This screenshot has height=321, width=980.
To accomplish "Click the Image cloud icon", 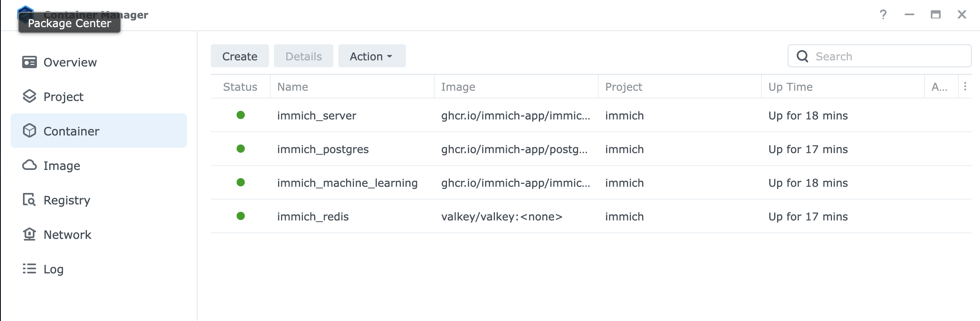I will [x=30, y=165].
